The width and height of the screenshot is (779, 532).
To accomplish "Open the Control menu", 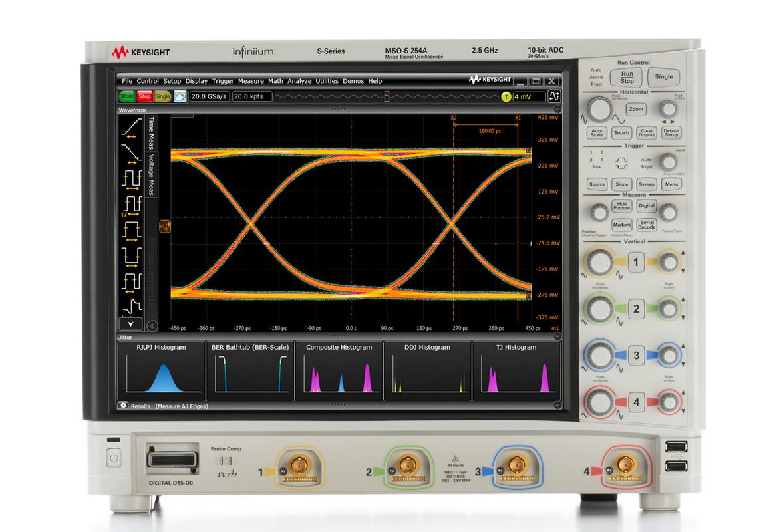I will click(148, 81).
